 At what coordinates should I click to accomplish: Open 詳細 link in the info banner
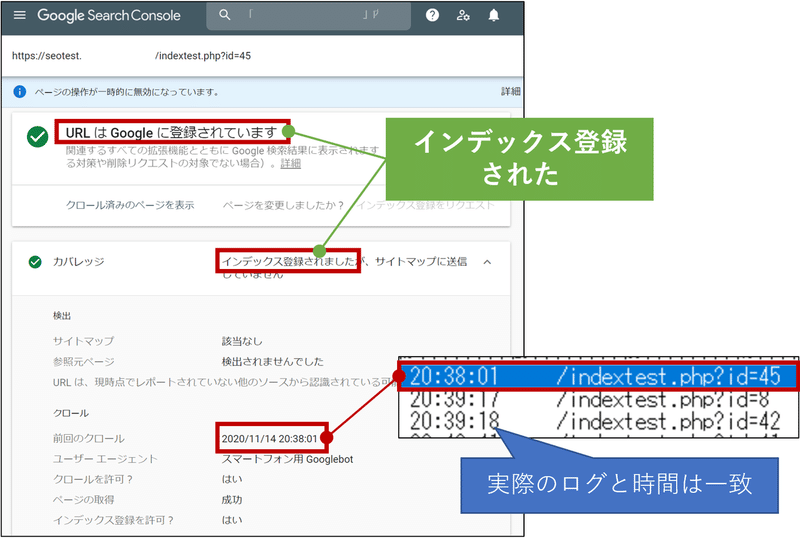click(x=510, y=91)
